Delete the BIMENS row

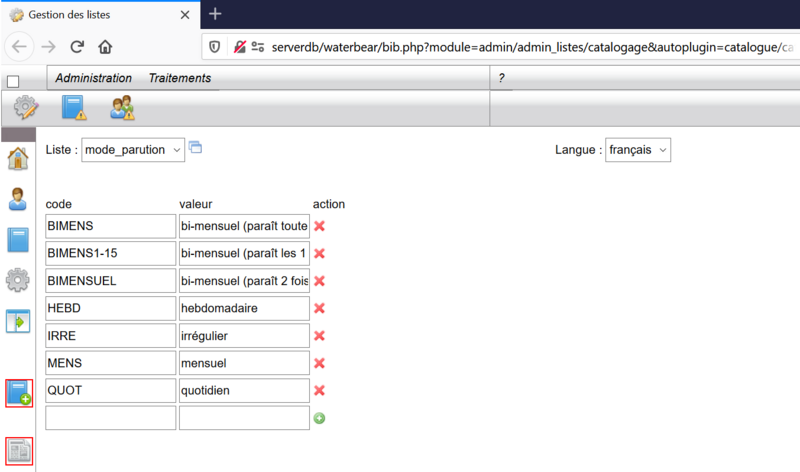(319, 226)
